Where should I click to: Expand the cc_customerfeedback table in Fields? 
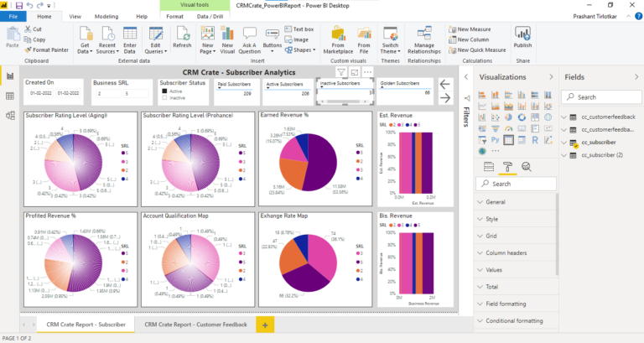point(564,117)
